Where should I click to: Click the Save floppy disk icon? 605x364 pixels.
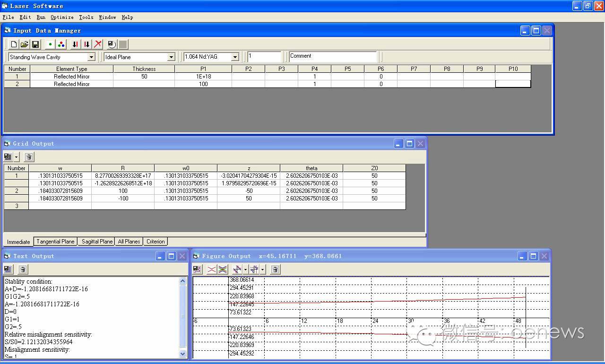[35, 44]
